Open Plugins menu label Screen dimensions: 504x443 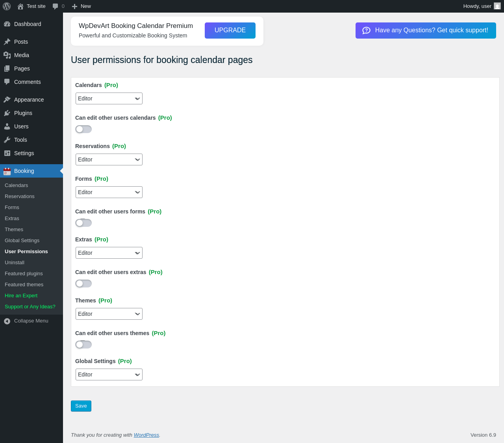[x=23, y=113]
